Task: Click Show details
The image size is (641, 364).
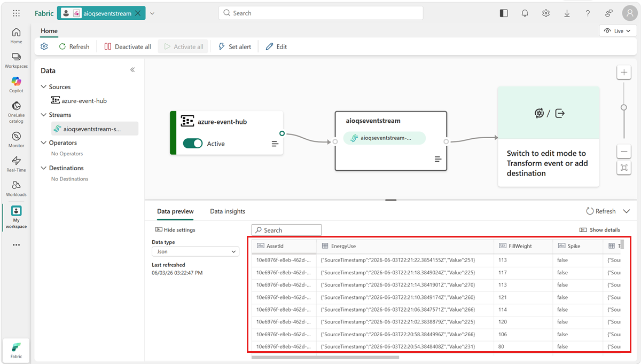Action: click(x=600, y=230)
